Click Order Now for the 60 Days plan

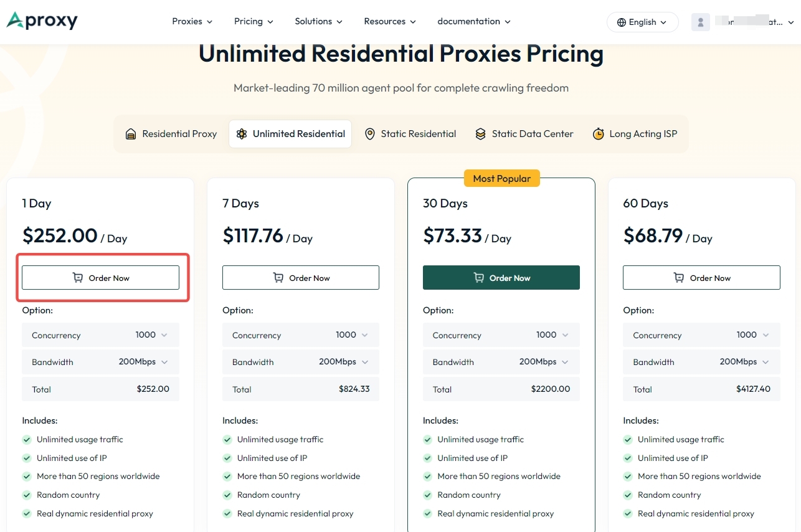701,278
